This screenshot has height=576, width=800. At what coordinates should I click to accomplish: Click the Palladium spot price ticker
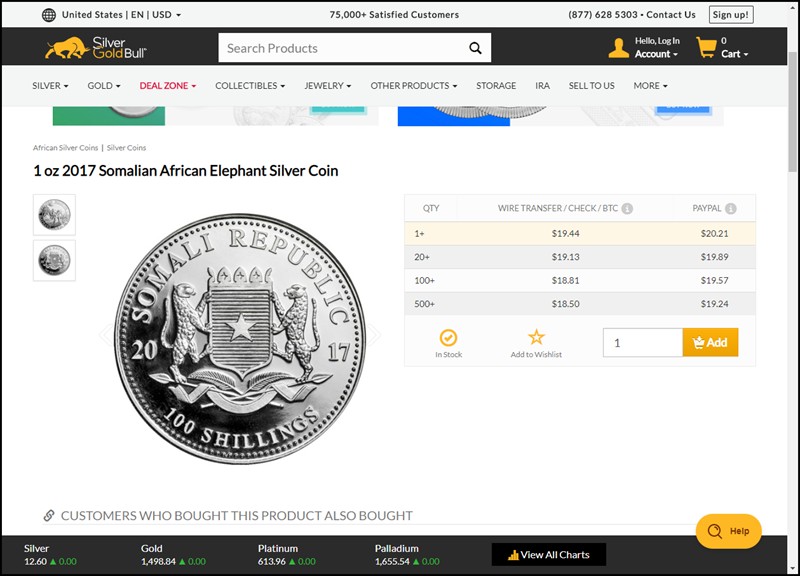407,555
